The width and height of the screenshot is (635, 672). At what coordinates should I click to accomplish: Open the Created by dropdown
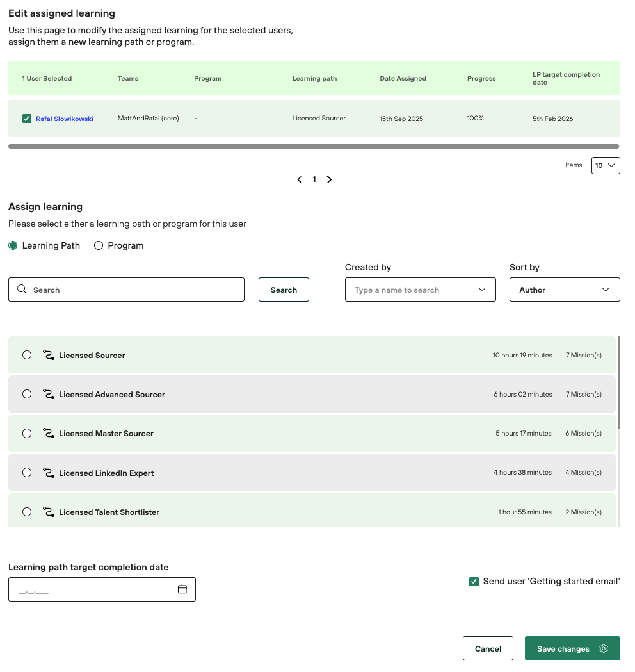tap(420, 290)
